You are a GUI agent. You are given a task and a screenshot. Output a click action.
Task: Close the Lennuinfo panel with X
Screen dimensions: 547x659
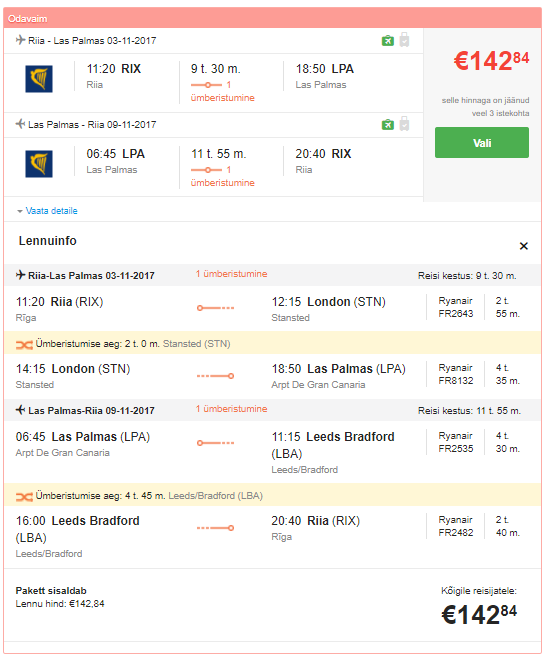click(x=523, y=246)
